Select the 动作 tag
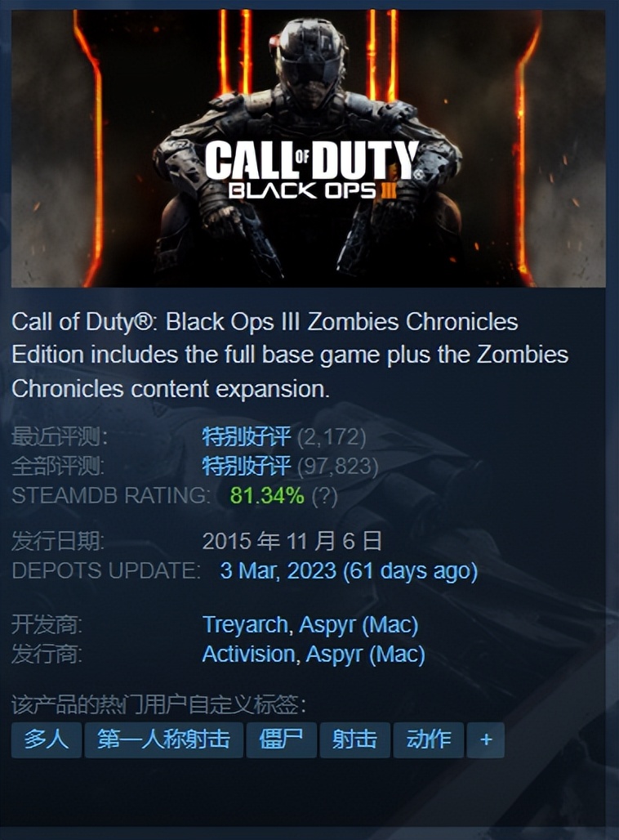The height and width of the screenshot is (840, 619). tap(429, 739)
